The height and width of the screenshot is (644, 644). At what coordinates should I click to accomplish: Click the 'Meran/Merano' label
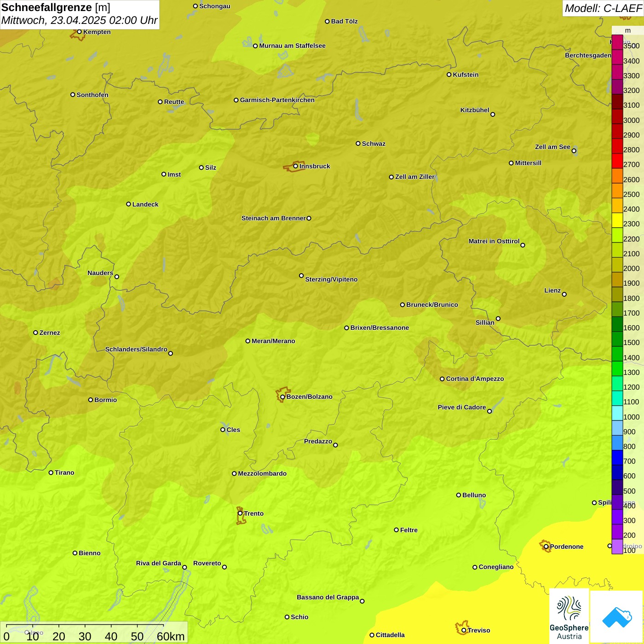click(x=273, y=341)
